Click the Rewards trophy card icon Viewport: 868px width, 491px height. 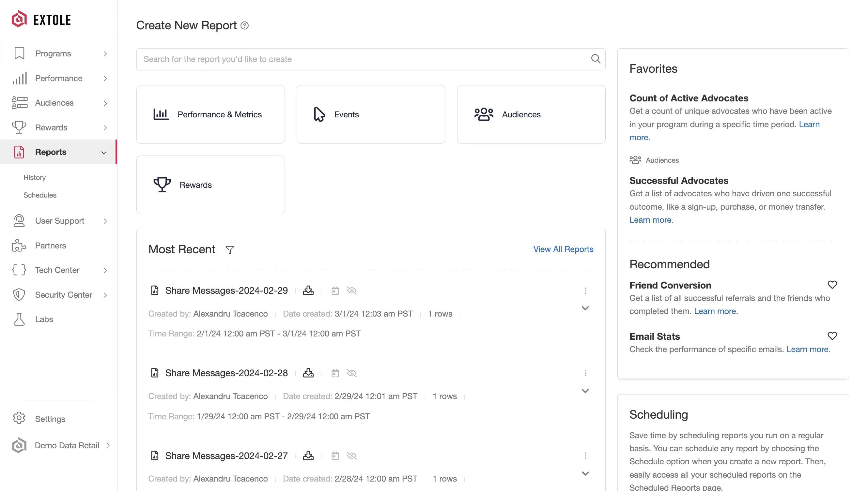(162, 185)
